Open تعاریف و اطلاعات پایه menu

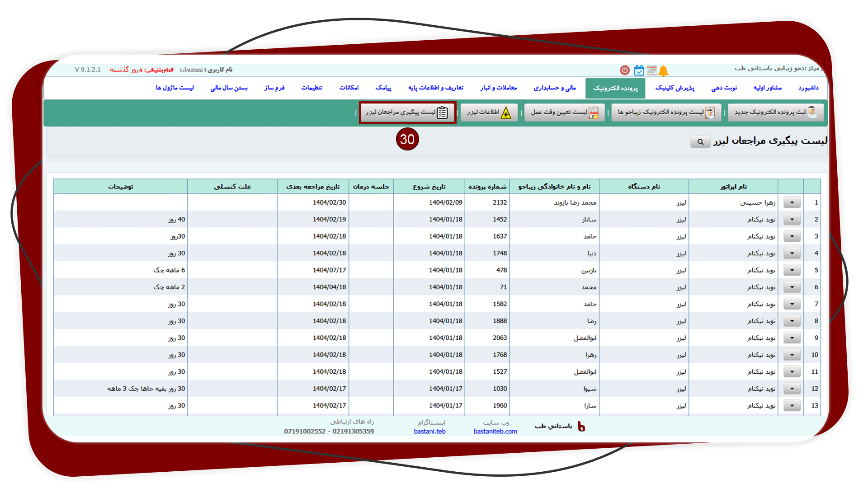[x=436, y=88]
